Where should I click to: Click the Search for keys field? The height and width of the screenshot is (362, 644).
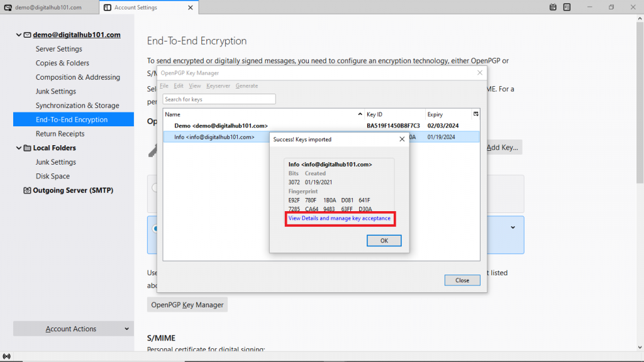[219, 99]
